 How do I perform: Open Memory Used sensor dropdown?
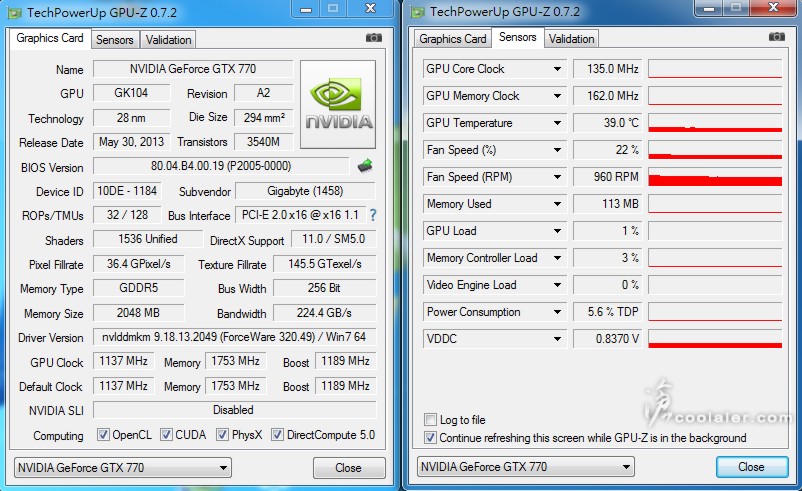pyautogui.click(x=558, y=204)
